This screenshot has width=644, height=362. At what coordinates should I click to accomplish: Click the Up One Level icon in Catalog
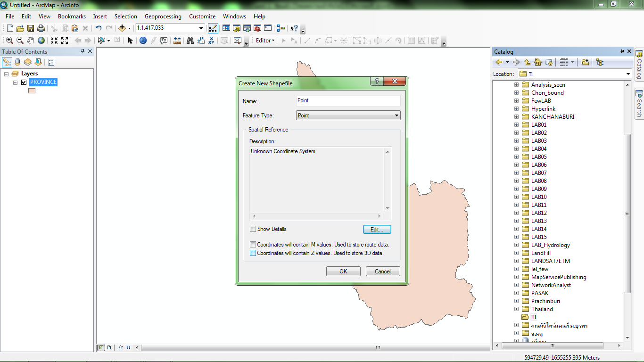[x=527, y=62]
